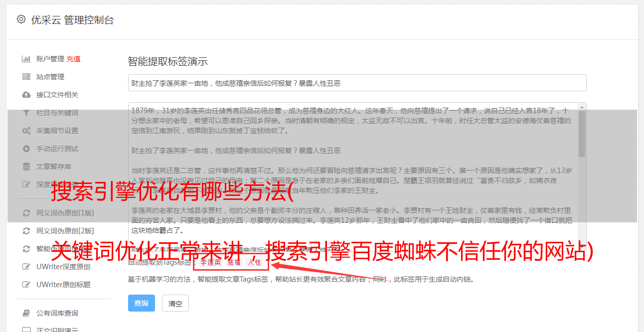Click the title input field with 财主抢了李莲英
Screen dimensions: 644x332
click(357, 83)
